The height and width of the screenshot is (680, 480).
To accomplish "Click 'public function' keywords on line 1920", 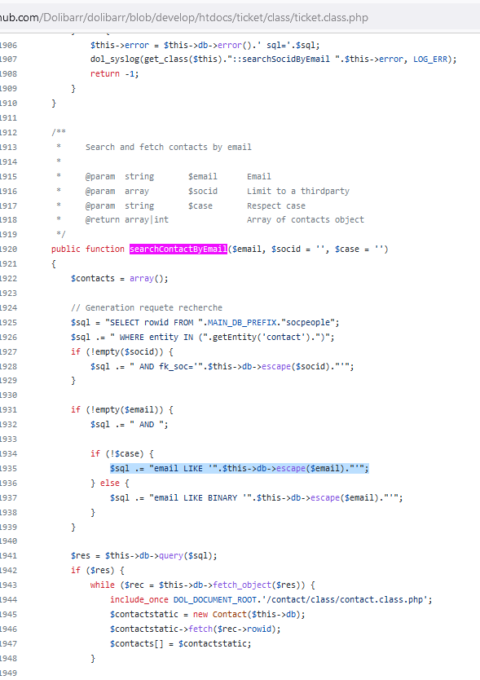I will click(x=88, y=249).
